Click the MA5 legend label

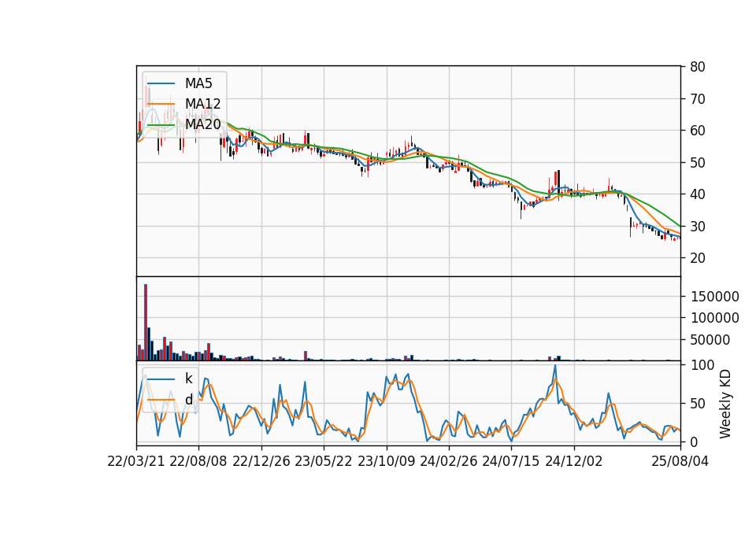pyautogui.click(x=198, y=83)
